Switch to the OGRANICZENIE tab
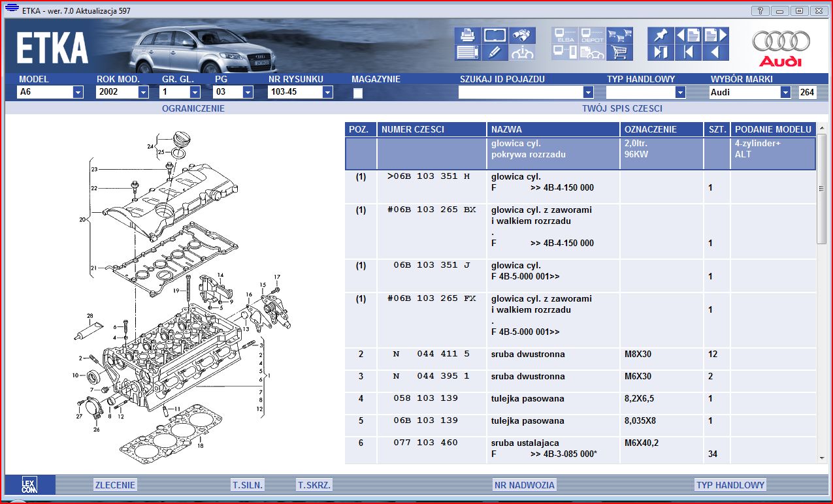 tap(193, 108)
